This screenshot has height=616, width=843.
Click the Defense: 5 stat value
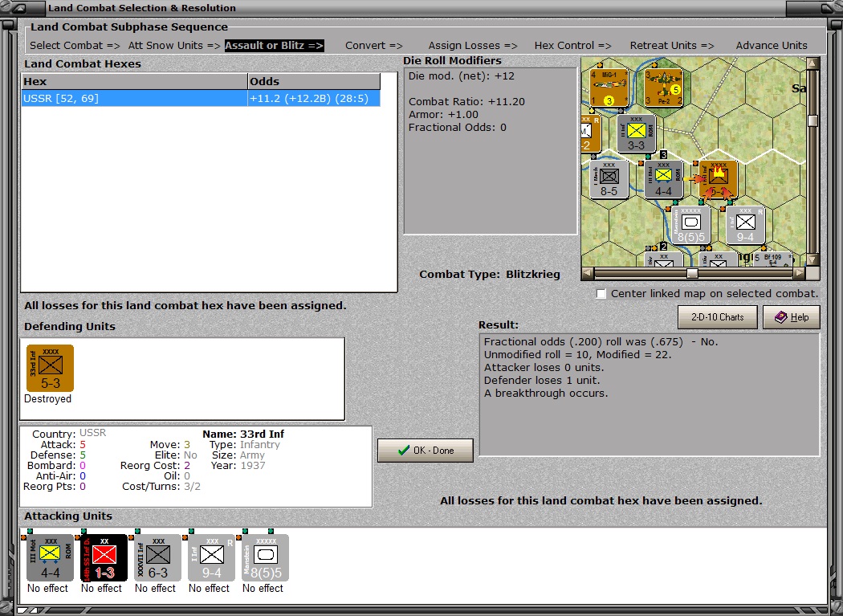(x=83, y=455)
